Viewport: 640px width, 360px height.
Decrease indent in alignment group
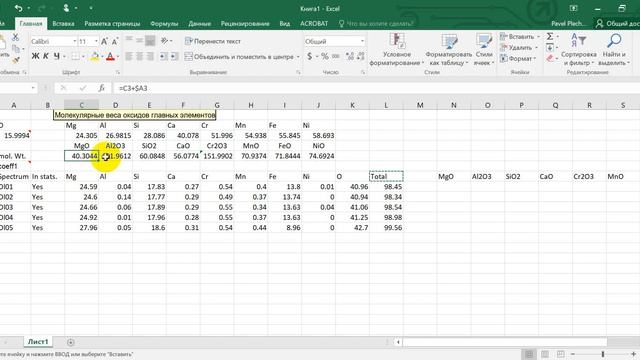pyautogui.click(x=164, y=56)
